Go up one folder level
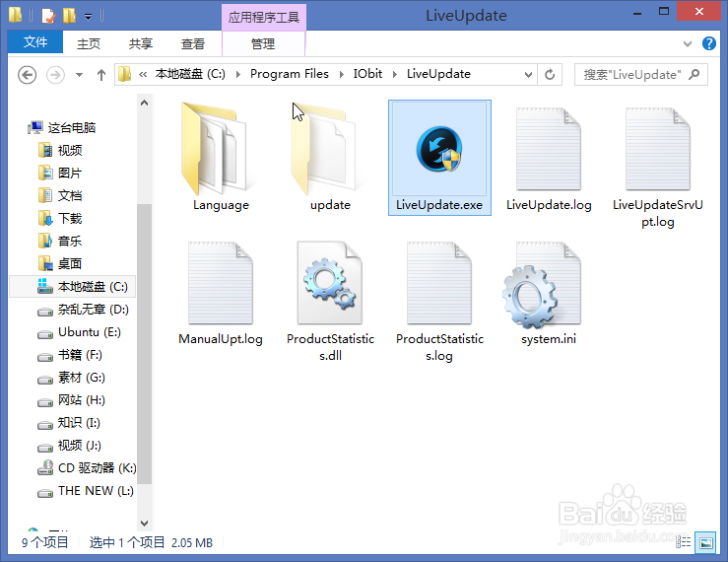Viewport: 728px width, 562px height. click(x=101, y=75)
